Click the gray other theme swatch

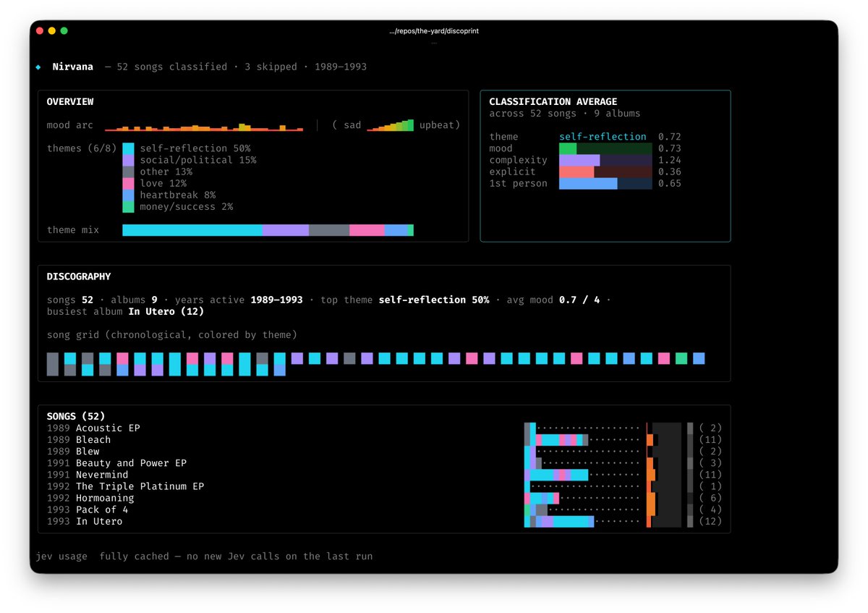(x=128, y=172)
